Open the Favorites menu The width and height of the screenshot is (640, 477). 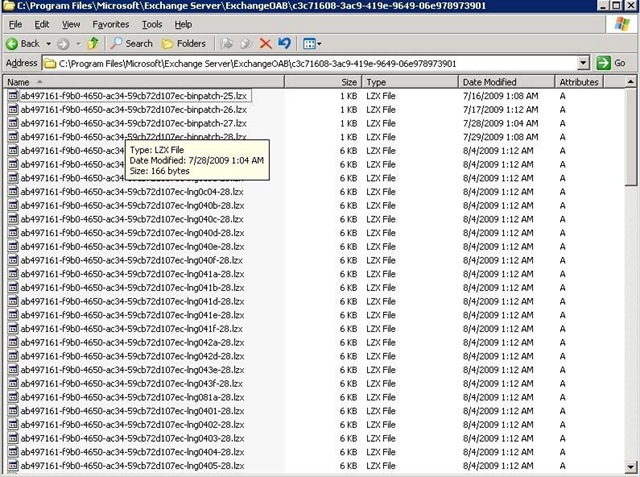[x=110, y=24]
